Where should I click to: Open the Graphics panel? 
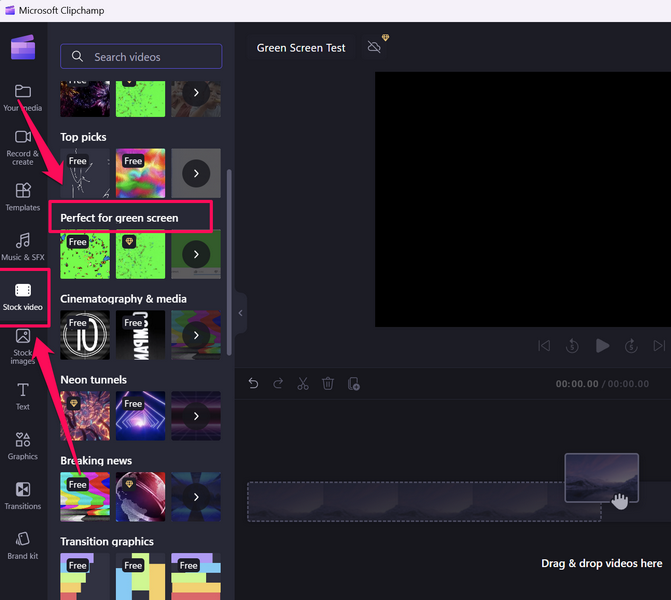pyautogui.click(x=23, y=445)
